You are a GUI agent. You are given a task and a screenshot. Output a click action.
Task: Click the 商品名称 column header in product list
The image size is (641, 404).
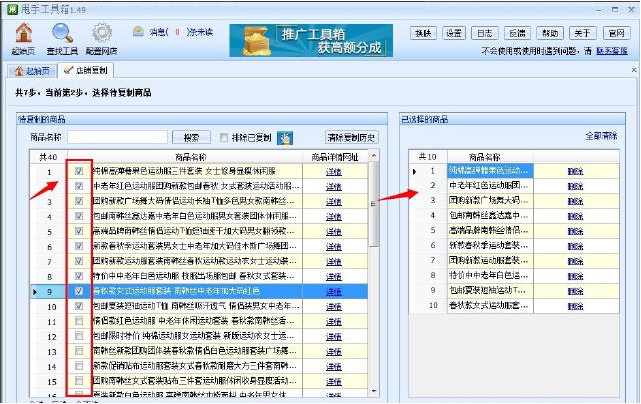(191, 157)
